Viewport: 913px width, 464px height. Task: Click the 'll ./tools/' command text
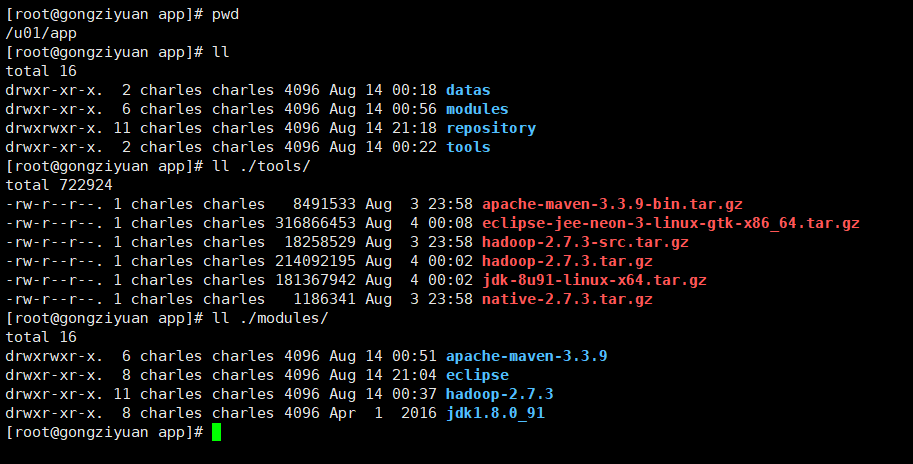pyautogui.click(x=261, y=167)
